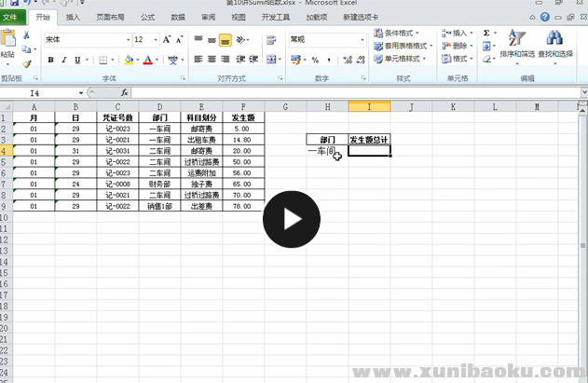This screenshot has height=383, width=588.
Task: Click the AutoSum sigma icon
Action: coord(486,33)
